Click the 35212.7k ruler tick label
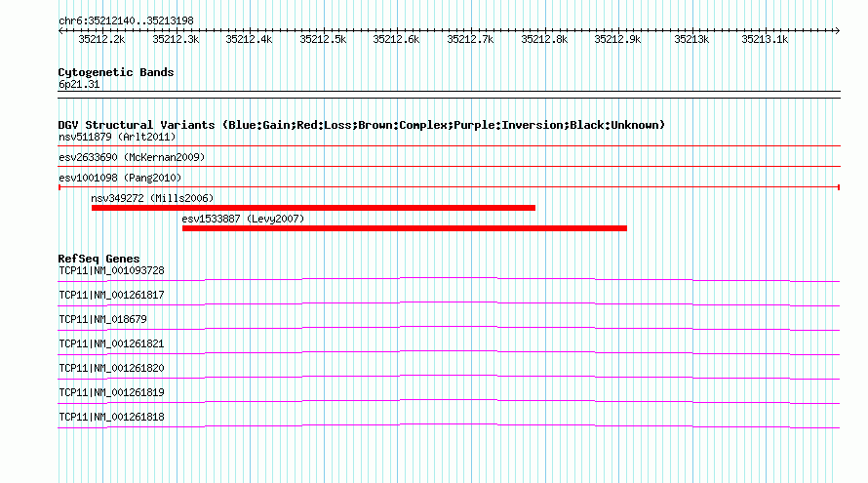The width and height of the screenshot is (868, 483). coord(470,39)
